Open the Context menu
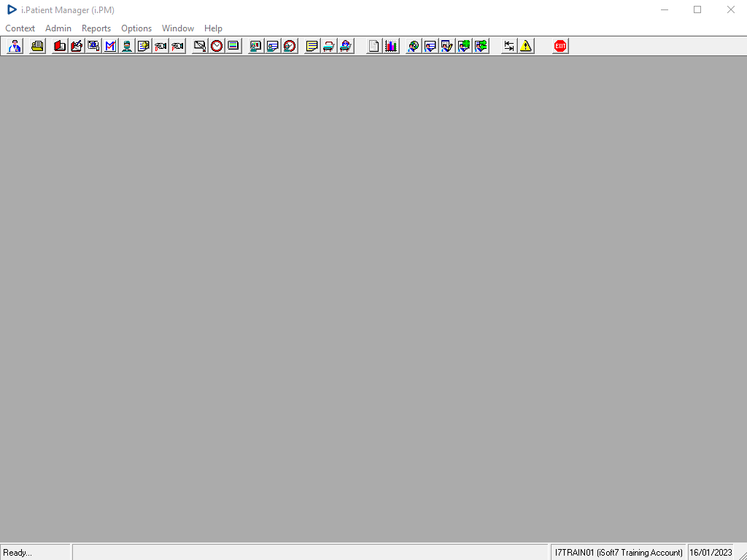Viewport: 747px width, 560px height. [20, 28]
